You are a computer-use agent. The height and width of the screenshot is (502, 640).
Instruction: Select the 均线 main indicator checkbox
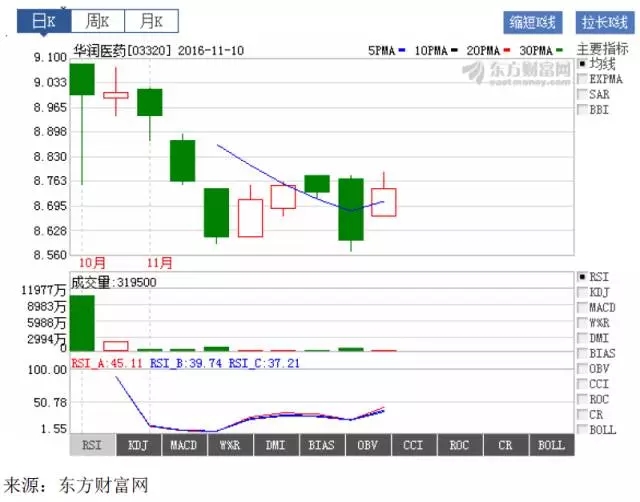(582, 64)
